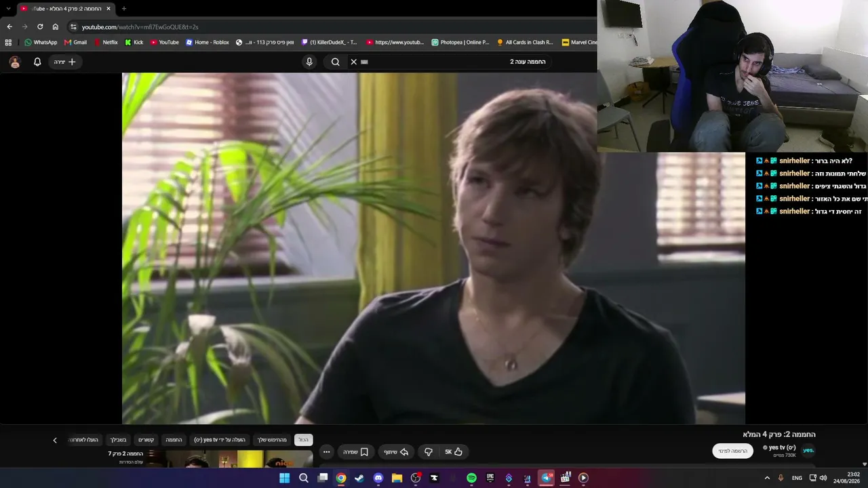Open OBS Studio from the taskbar
The width and height of the screenshot is (868, 488).
click(416, 478)
